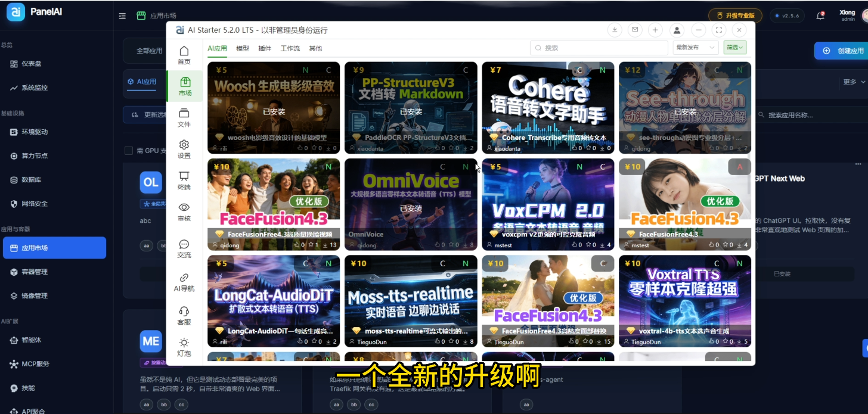This screenshot has height=414, width=868.
Task: Open mail icon in AI Starter title bar
Action: (x=635, y=30)
